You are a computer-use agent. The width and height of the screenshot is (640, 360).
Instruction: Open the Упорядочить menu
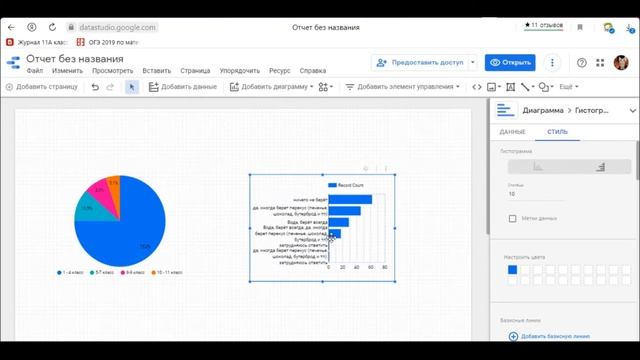(x=240, y=71)
